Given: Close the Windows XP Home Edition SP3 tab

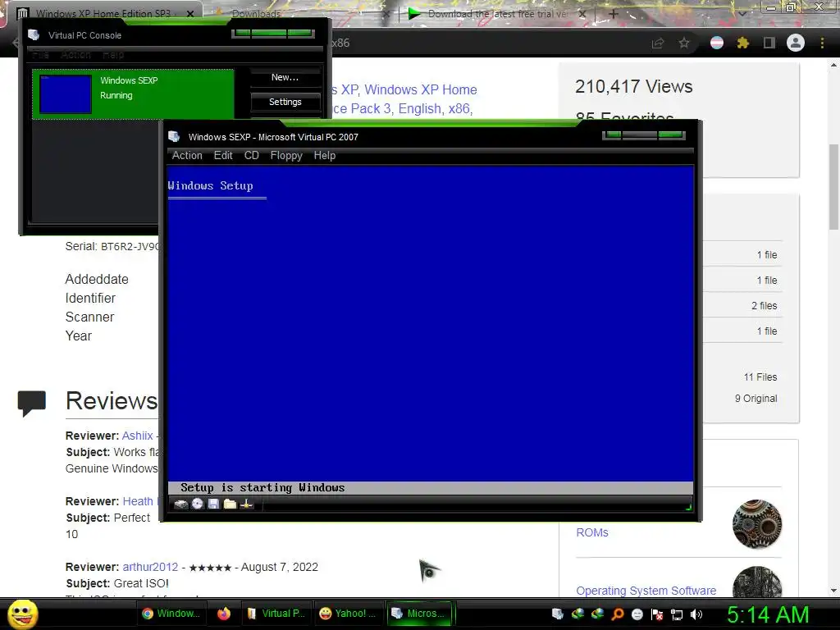Looking at the screenshot, I should tap(190, 14).
